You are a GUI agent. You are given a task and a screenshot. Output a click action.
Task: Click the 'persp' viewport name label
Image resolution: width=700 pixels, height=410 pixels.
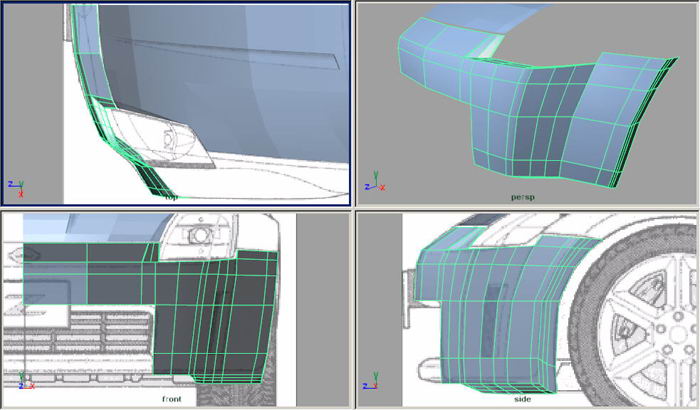(x=522, y=197)
